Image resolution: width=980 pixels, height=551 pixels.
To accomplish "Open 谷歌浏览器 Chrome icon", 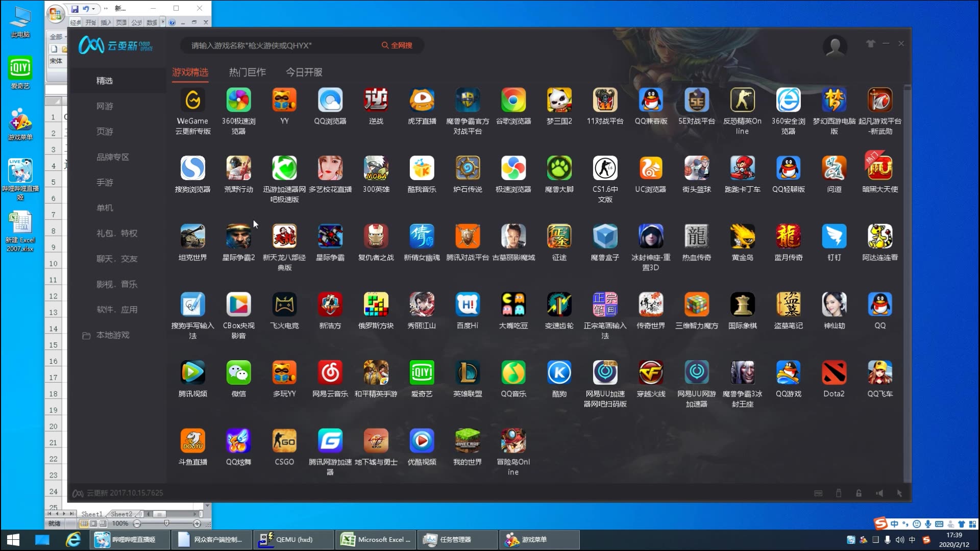I will [x=513, y=100].
